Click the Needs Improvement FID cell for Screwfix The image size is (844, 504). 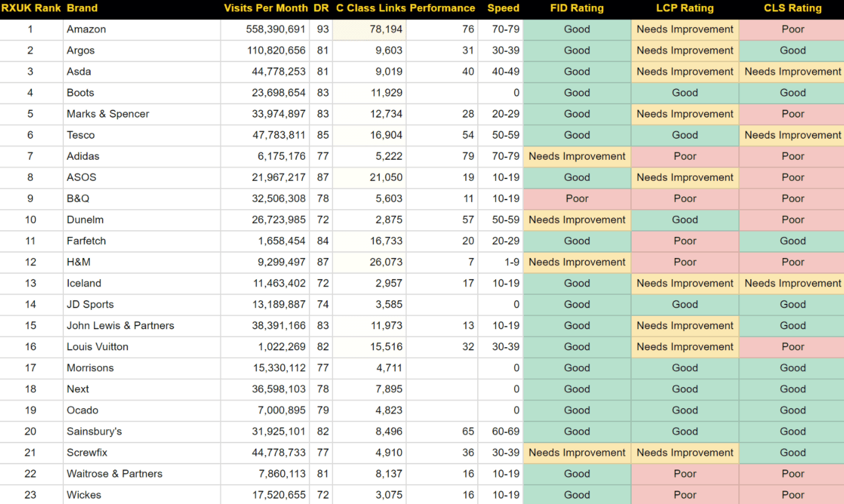[577, 452]
